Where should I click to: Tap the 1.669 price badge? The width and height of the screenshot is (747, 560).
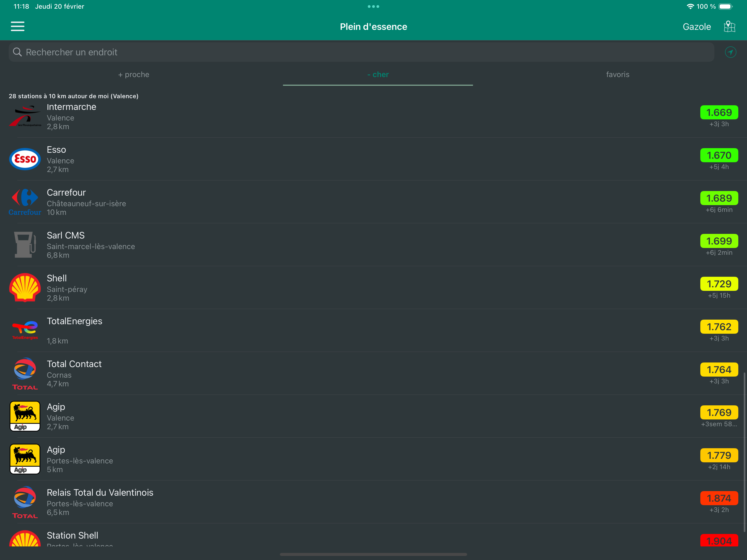719,112
